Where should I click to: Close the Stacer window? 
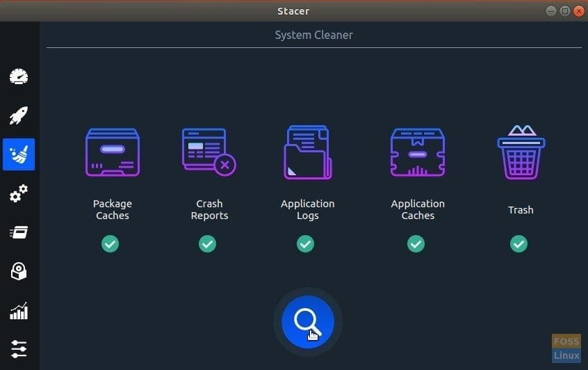tap(579, 11)
